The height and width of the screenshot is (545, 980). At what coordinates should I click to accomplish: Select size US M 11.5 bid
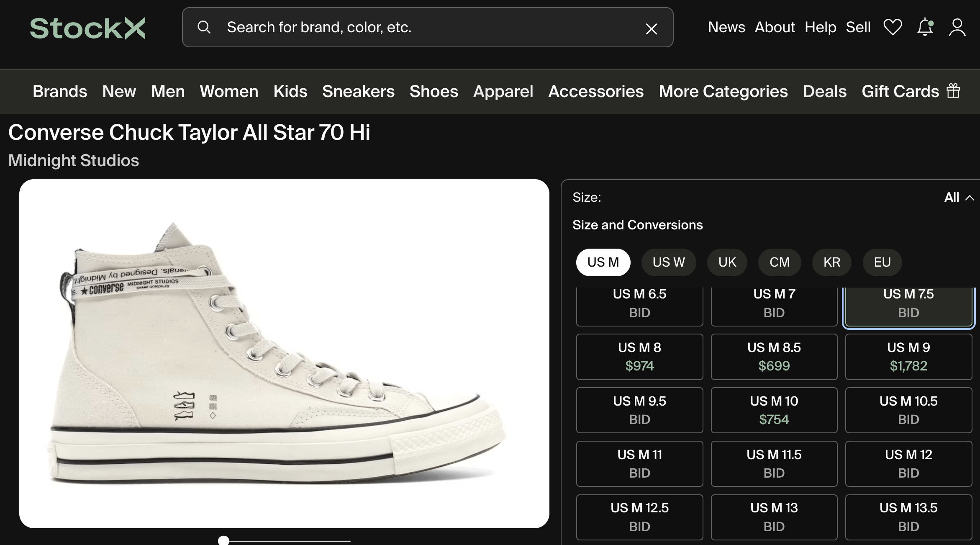point(774,464)
